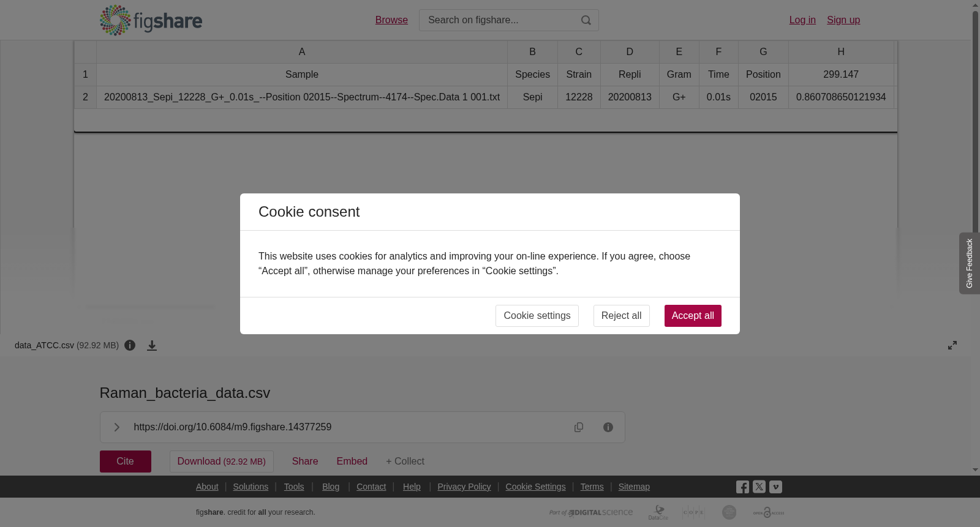Click the Give Feedback side tab

coord(969,263)
